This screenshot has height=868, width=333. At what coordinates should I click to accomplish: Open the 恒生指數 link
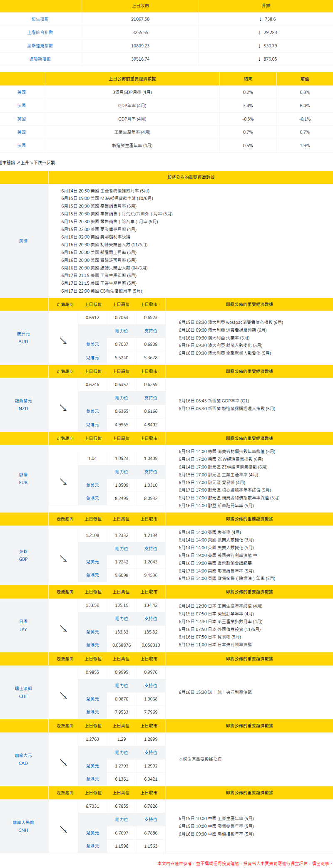[40, 19]
